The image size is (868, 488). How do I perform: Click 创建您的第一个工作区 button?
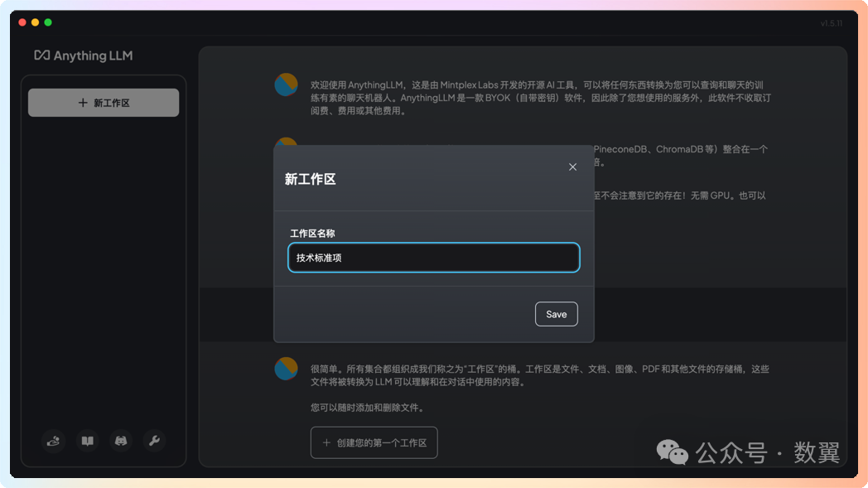(374, 442)
